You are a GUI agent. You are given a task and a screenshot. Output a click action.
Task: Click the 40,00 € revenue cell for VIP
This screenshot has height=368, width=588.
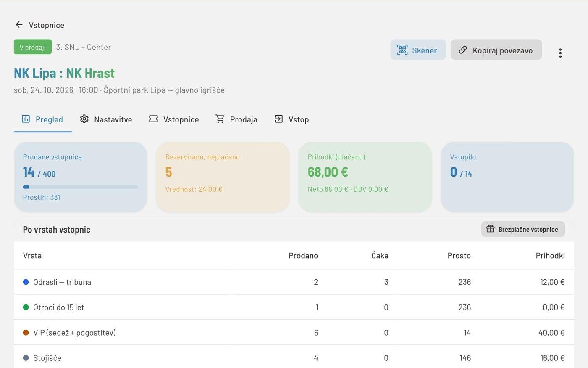[x=551, y=333]
